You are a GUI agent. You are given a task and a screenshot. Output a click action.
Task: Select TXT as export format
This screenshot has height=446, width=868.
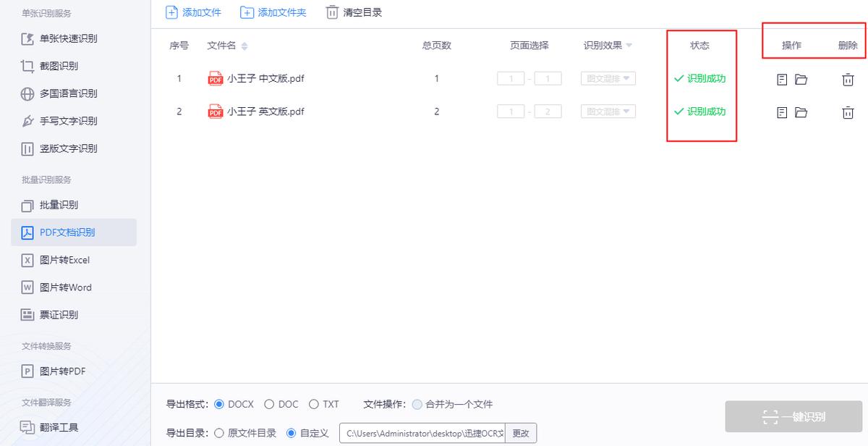click(x=315, y=404)
